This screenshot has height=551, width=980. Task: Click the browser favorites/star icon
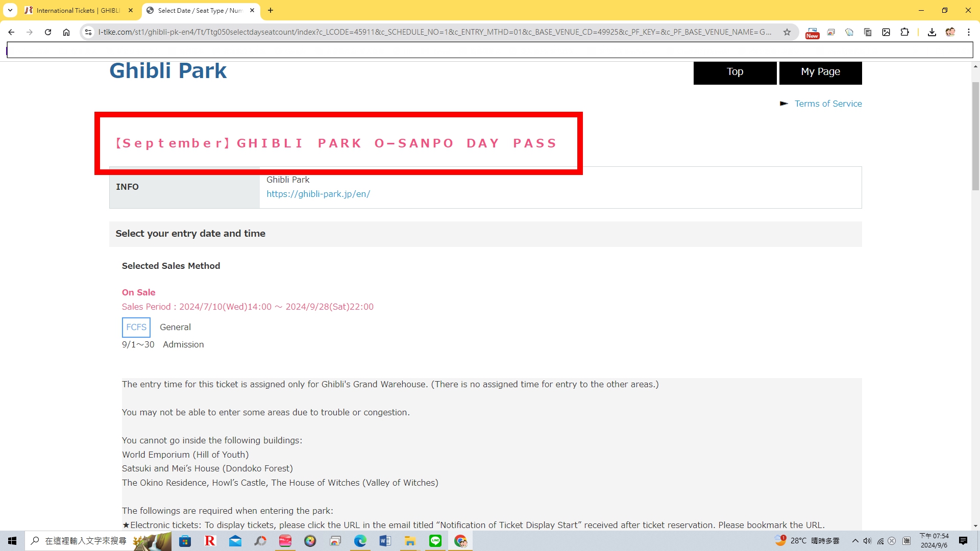(x=788, y=32)
